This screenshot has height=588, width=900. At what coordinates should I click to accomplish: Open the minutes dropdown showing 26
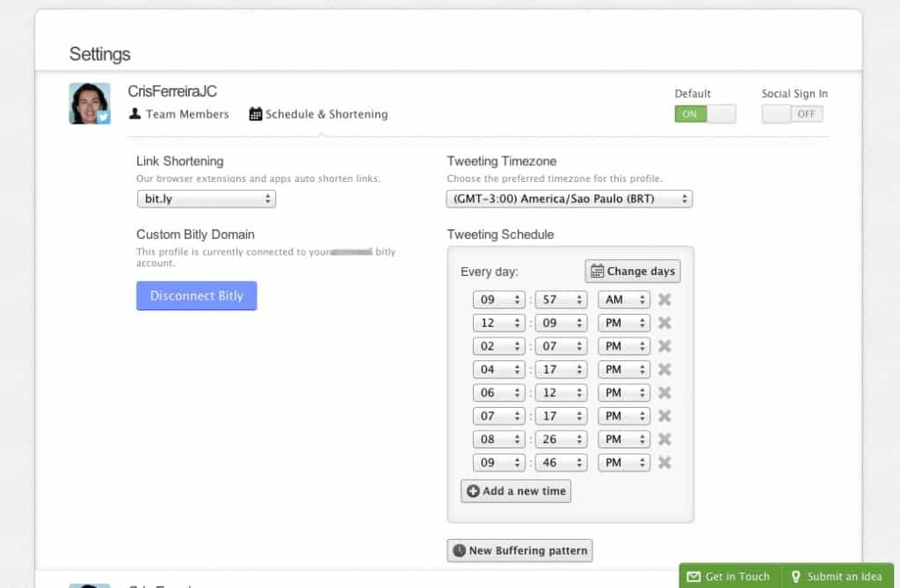pos(561,439)
